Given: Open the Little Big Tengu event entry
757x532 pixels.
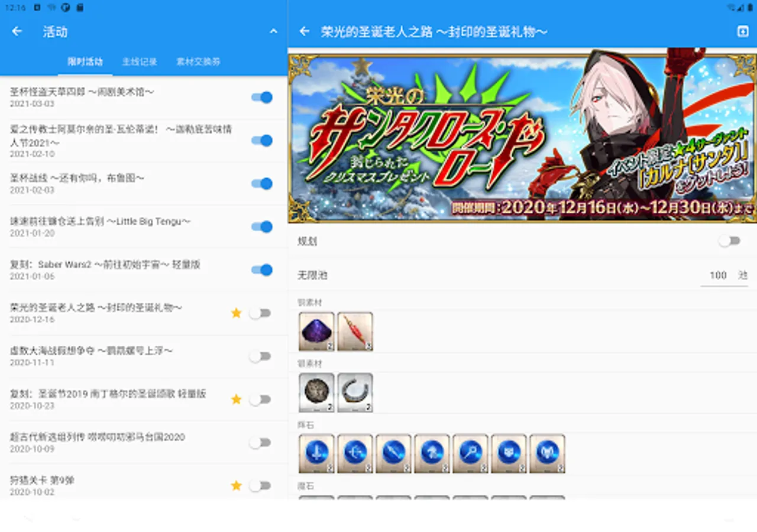Looking at the screenshot, I should [144, 226].
